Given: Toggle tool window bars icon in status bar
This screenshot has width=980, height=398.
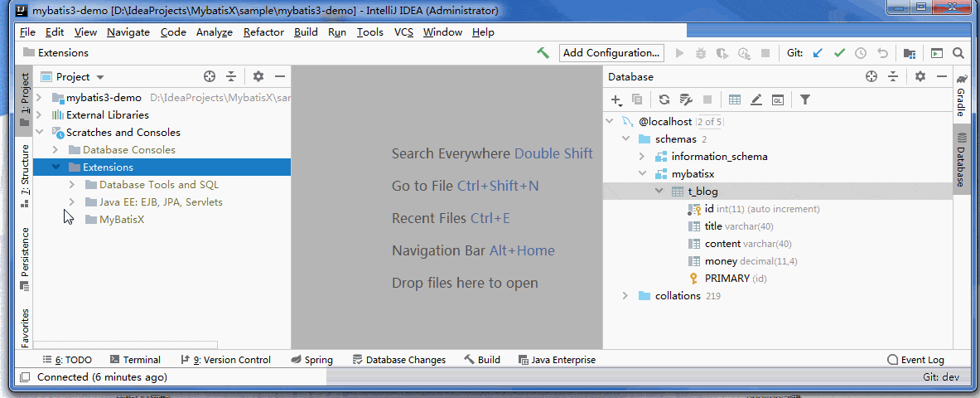Looking at the screenshot, I should pos(25,377).
